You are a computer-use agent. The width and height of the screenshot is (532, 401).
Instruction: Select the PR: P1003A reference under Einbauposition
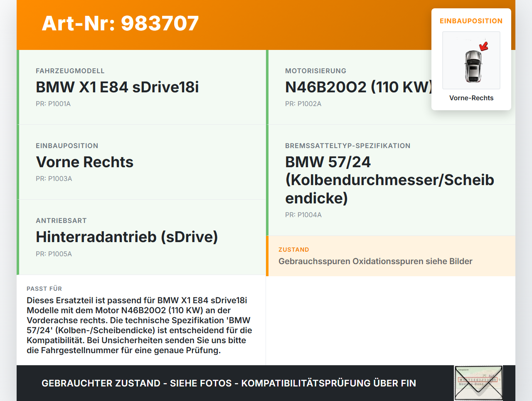pos(54,178)
